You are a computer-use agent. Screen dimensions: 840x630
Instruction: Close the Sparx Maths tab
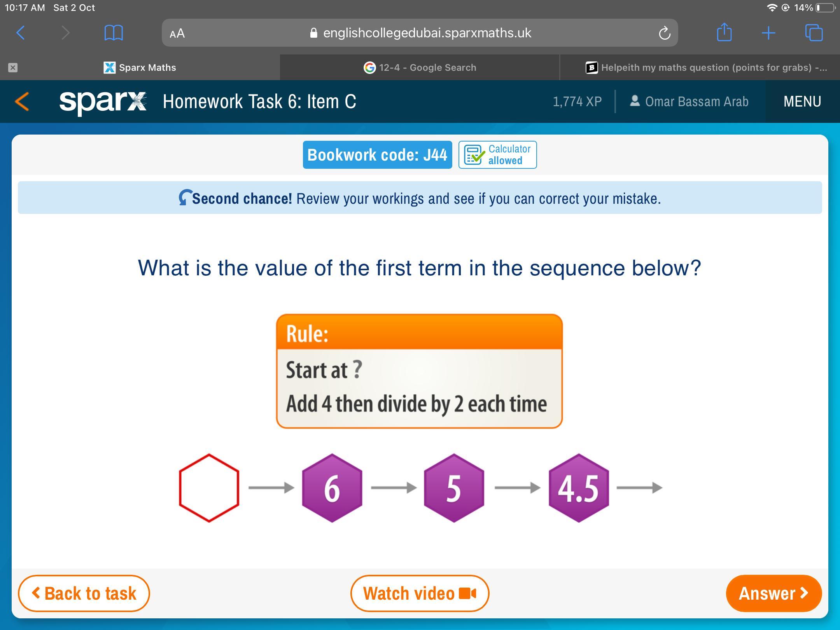pos(13,68)
